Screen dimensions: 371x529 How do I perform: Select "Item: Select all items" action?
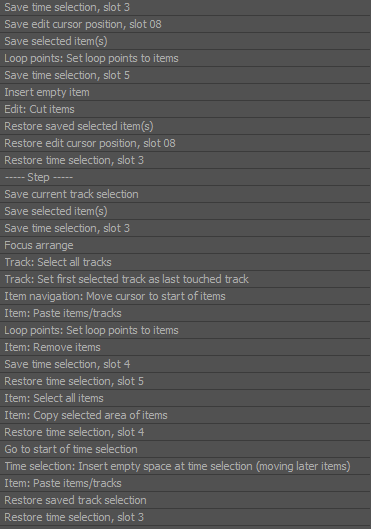[x=185, y=398]
